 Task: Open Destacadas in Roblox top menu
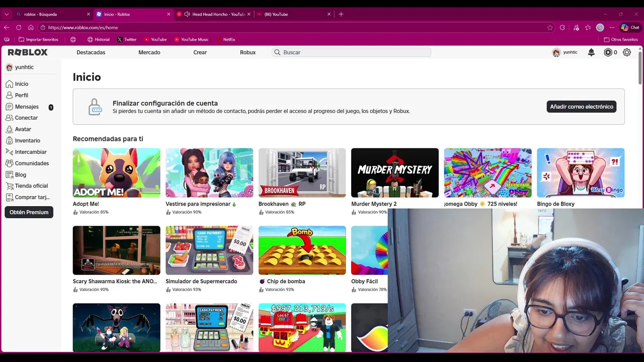tap(91, 52)
